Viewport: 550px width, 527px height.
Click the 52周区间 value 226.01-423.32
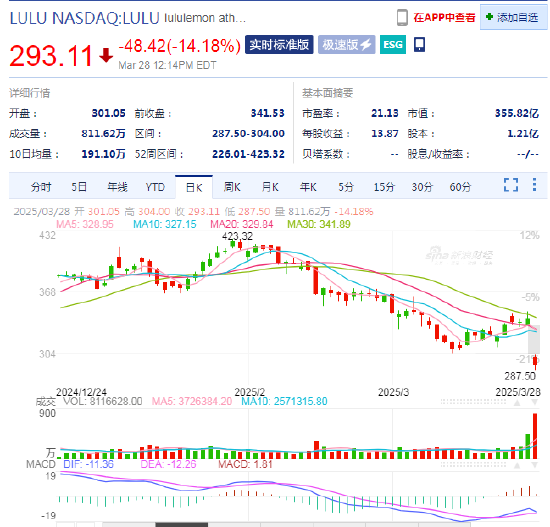(x=248, y=154)
